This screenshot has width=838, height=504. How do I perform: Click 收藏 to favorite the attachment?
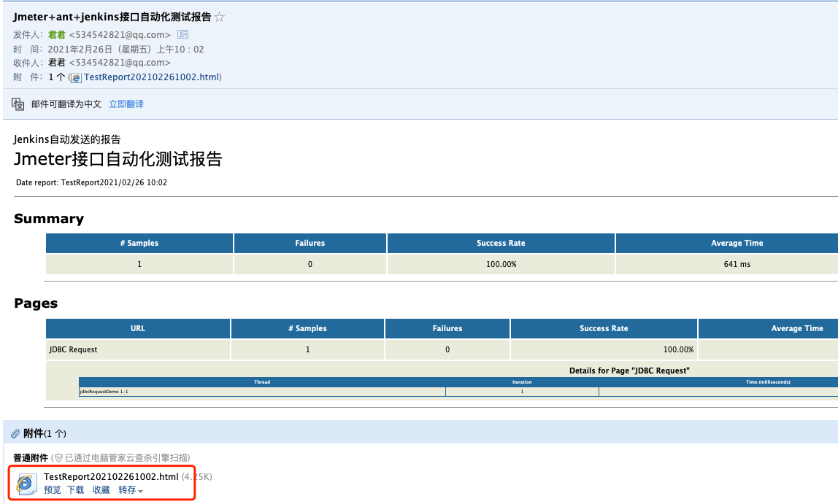(101, 489)
